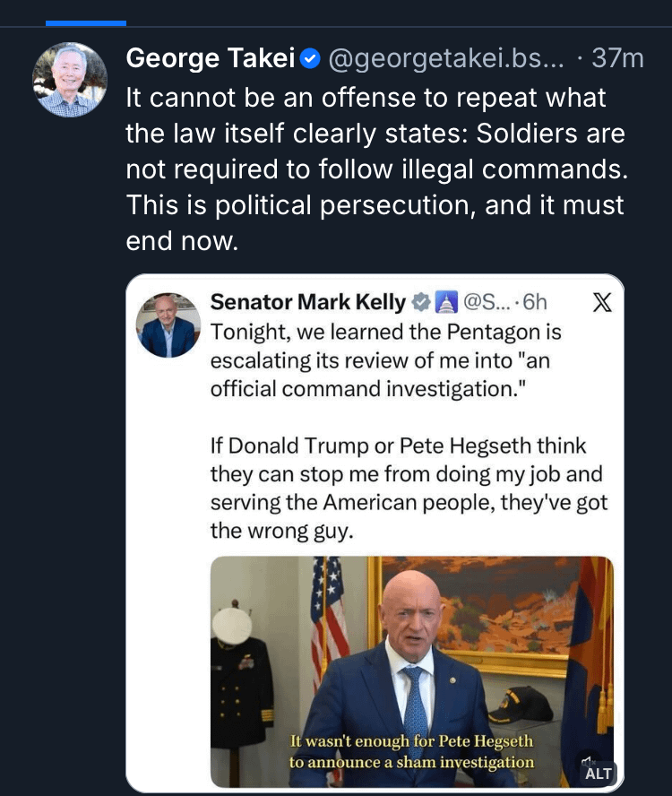Click the @georgetakei.bs... handle
The image size is (672, 796).
click(447, 59)
